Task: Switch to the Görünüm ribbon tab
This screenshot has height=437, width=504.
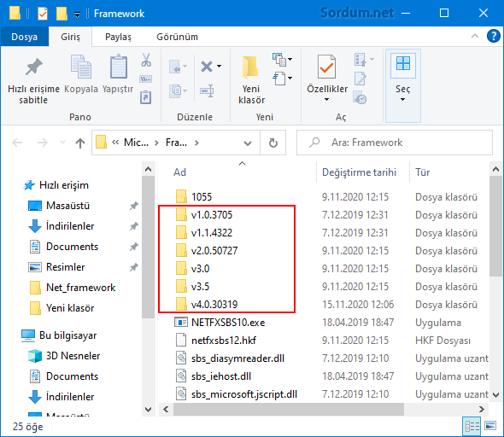Action: tap(177, 37)
